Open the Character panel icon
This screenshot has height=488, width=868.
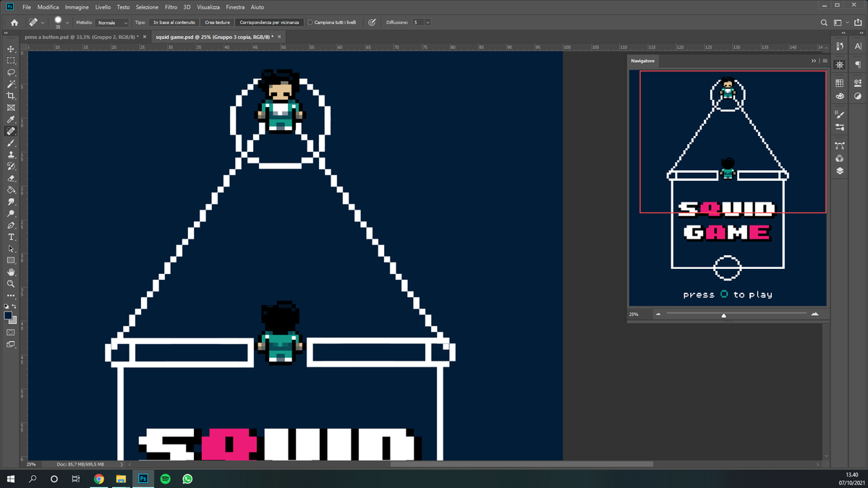click(x=858, y=46)
